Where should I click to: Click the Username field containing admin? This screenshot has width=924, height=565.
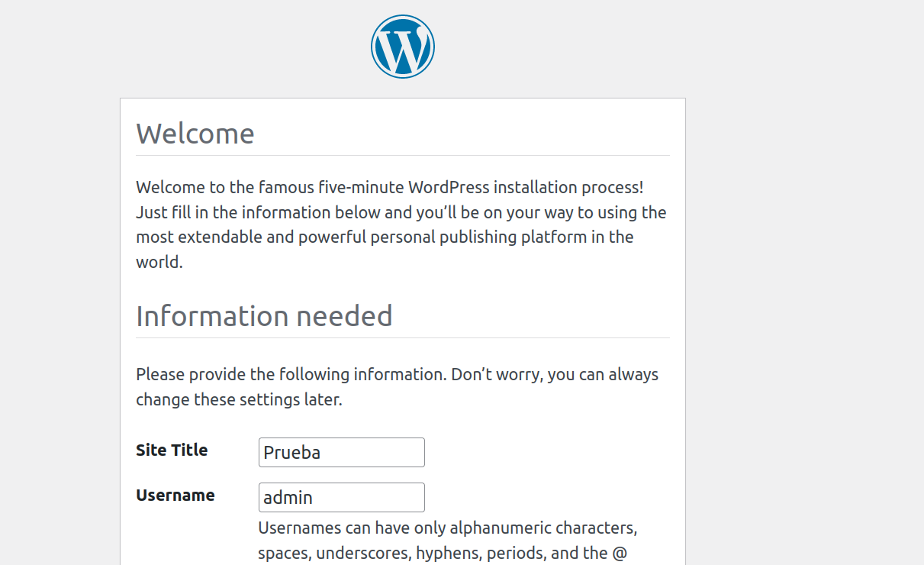(x=342, y=497)
